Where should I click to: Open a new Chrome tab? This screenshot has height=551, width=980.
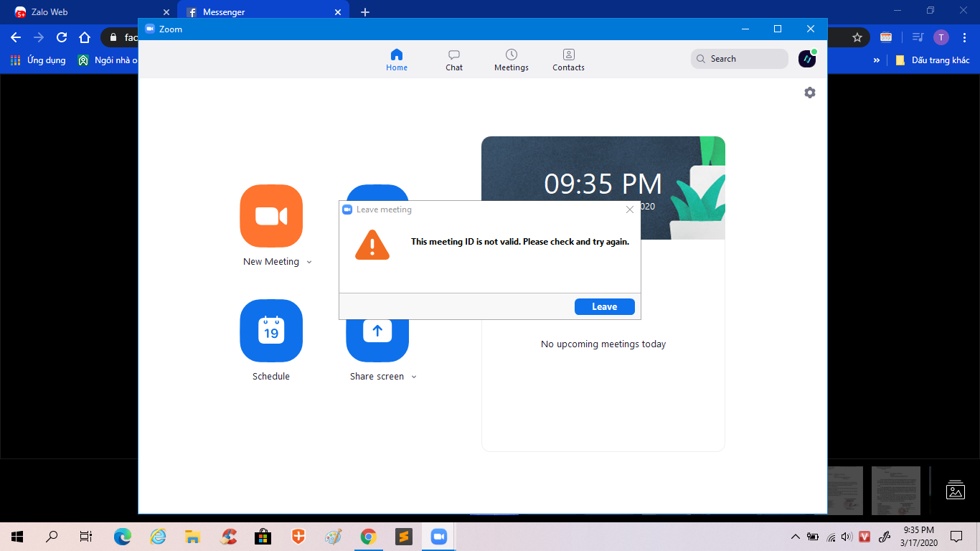[365, 12]
